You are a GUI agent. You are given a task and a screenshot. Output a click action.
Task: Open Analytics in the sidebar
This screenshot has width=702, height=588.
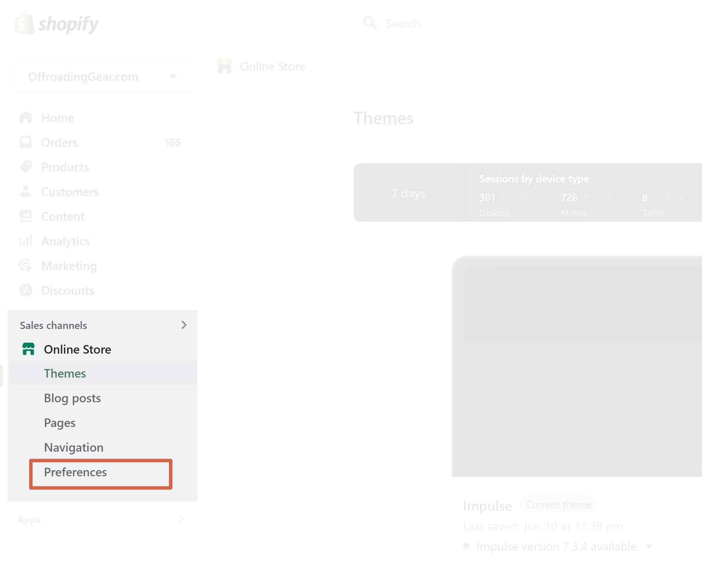click(x=65, y=241)
